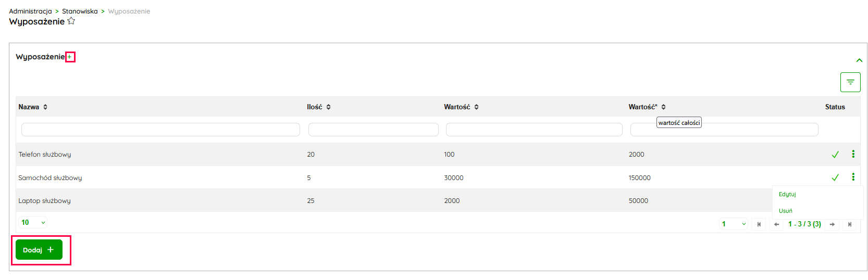Go to the first page of results
868x280 pixels.
click(x=759, y=224)
